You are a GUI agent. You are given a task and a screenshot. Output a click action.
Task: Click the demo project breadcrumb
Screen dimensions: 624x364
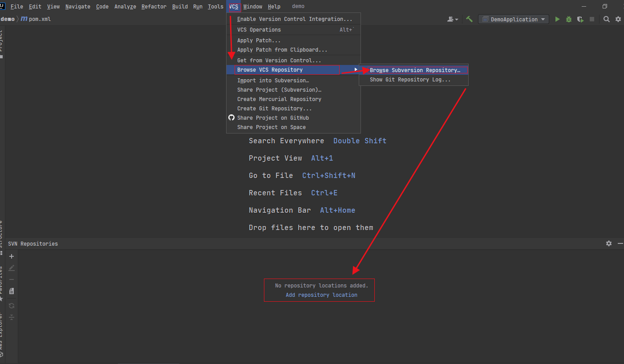8,19
